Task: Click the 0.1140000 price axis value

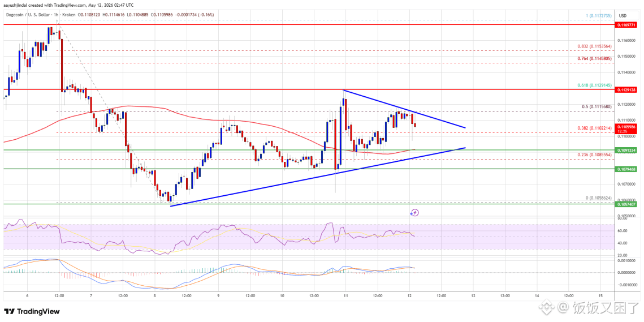Action: click(x=626, y=72)
